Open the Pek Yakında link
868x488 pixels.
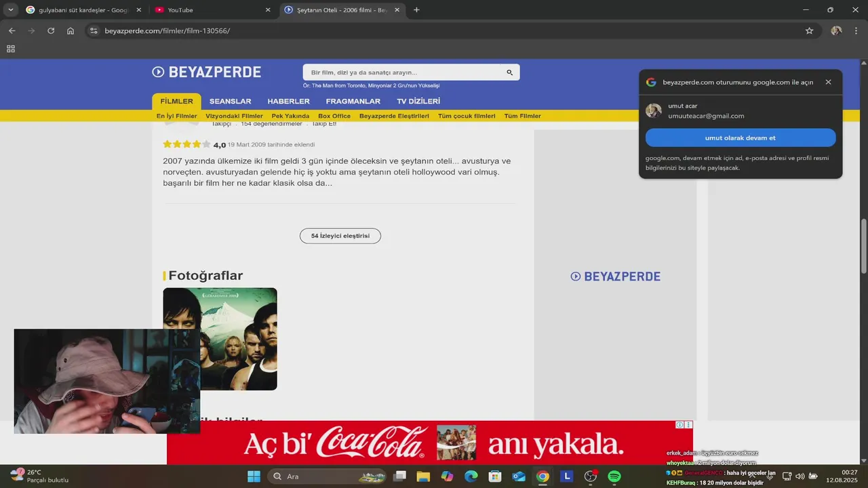[x=290, y=116]
